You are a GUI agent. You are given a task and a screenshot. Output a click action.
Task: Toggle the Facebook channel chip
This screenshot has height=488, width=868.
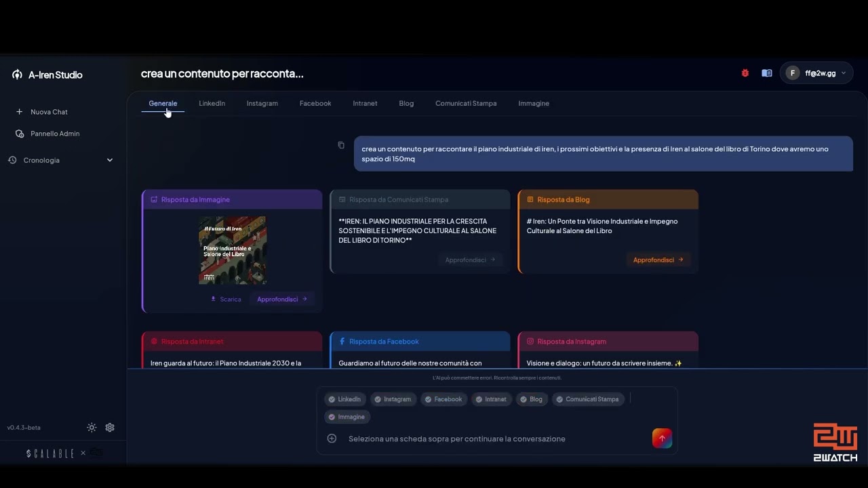point(443,399)
